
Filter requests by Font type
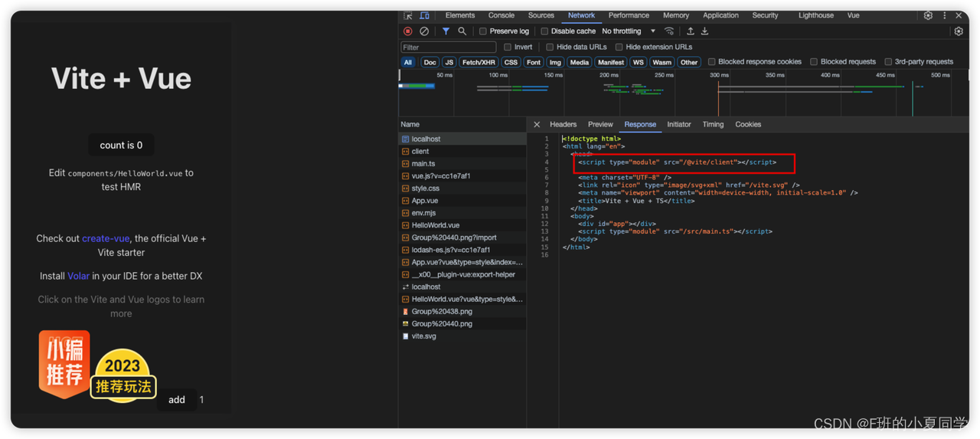pyautogui.click(x=534, y=62)
